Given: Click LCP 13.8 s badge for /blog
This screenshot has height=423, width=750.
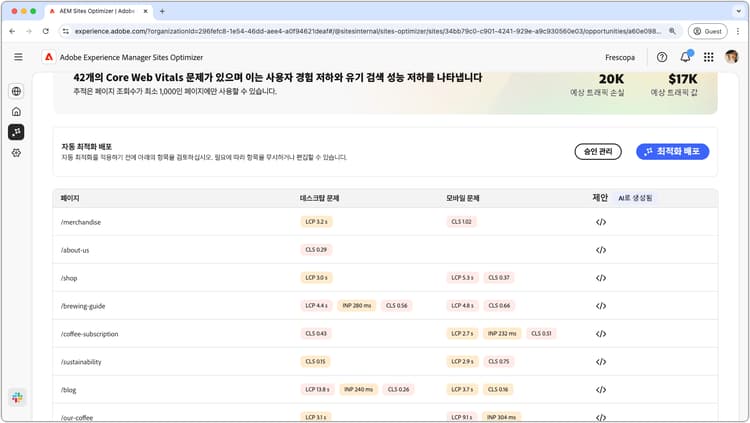Looking at the screenshot, I should (318, 390).
